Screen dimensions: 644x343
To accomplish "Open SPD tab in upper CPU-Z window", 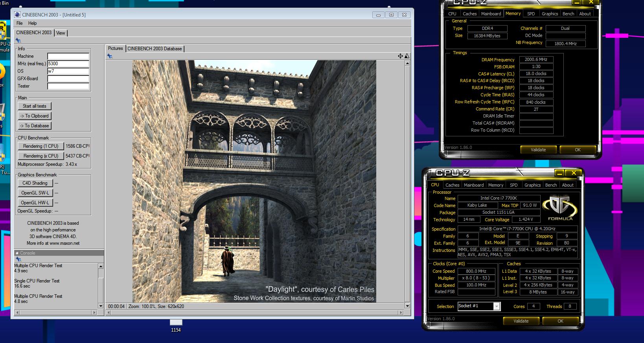I will (x=531, y=14).
